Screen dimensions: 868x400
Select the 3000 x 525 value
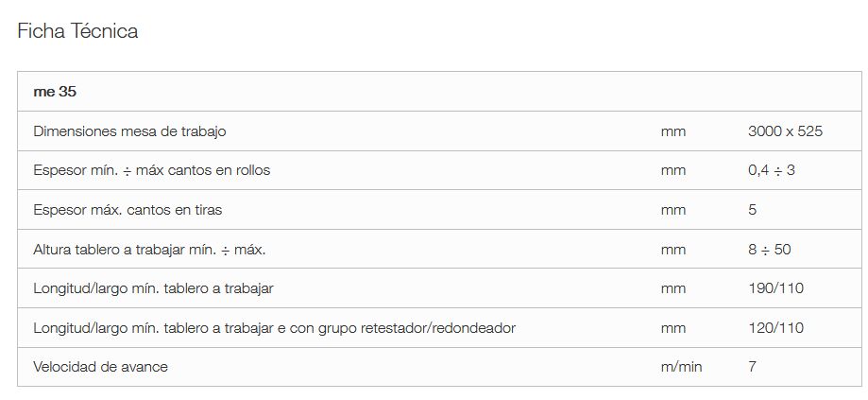coord(785,131)
